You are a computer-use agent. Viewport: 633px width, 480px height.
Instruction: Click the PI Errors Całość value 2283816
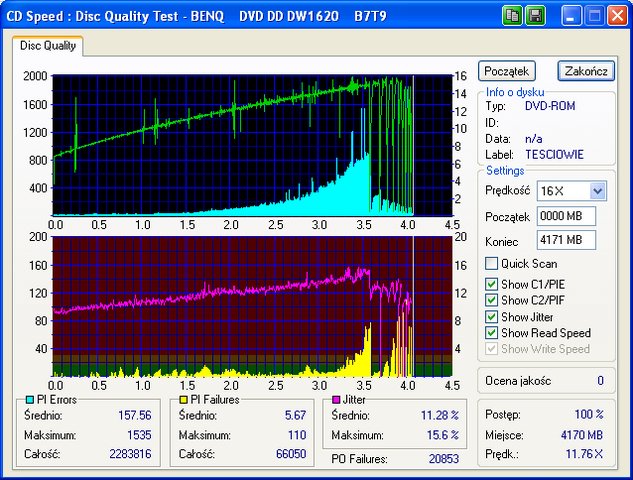(x=130, y=454)
